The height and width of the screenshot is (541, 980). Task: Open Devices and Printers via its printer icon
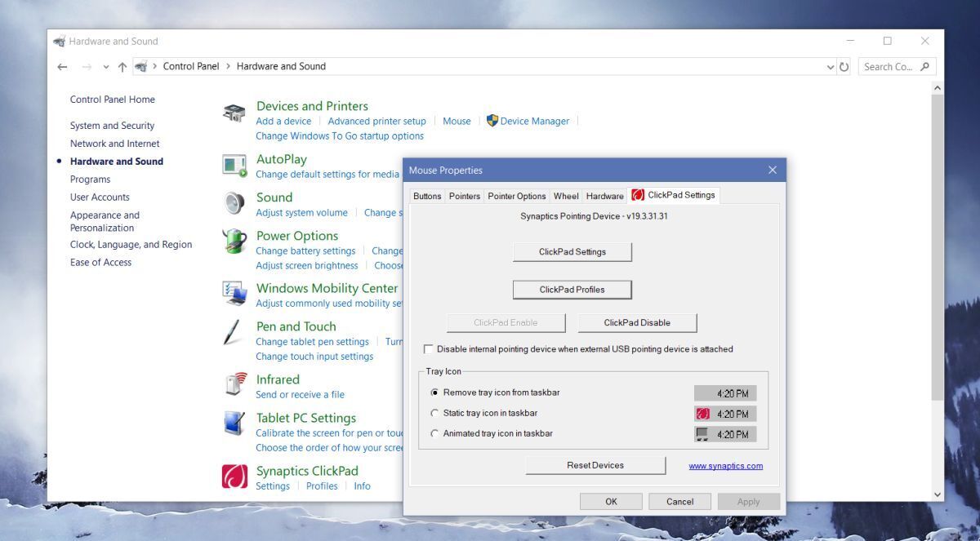tap(233, 112)
